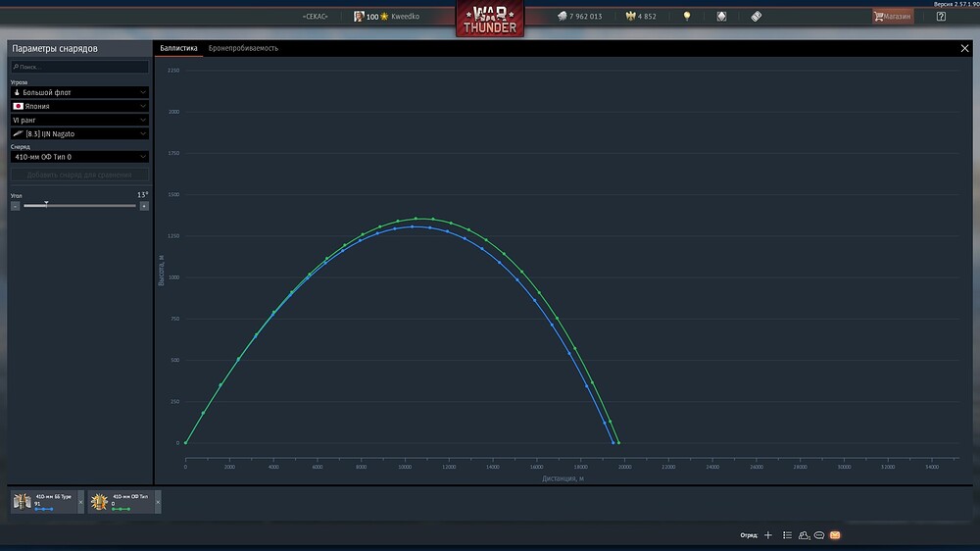This screenshot has height=551, width=980.
Task: Click the golden eagles balance 4 852
Action: pyautogui.click(x=641, y=17)
